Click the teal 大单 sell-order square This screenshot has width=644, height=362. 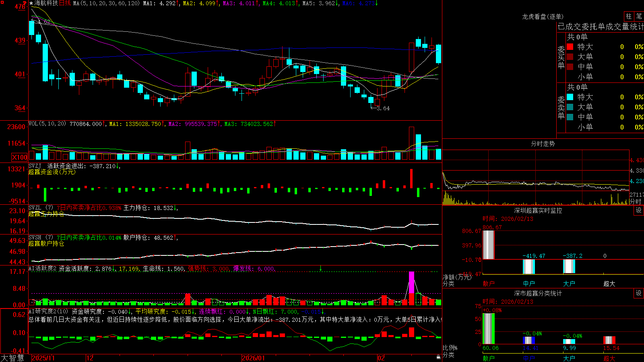[x=570, y=107]
